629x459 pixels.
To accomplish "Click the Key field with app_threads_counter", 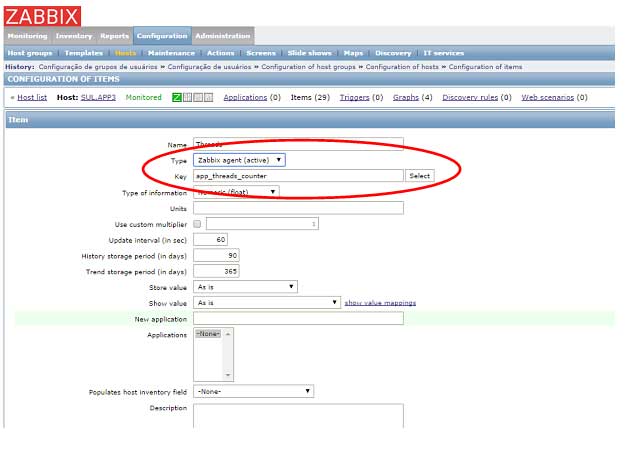I will (298, 176).
